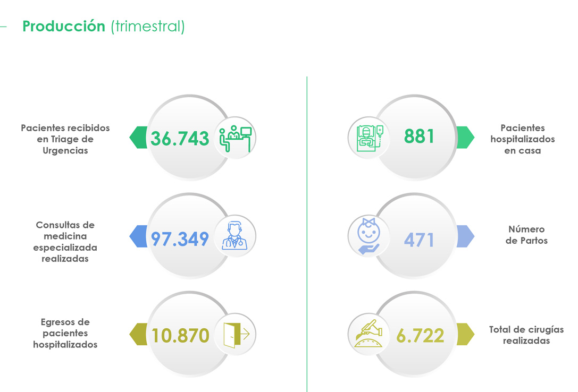Click the Producción (trimestral) heading
578x392 pixels.
pyautogui.click(x=104, y=27)
